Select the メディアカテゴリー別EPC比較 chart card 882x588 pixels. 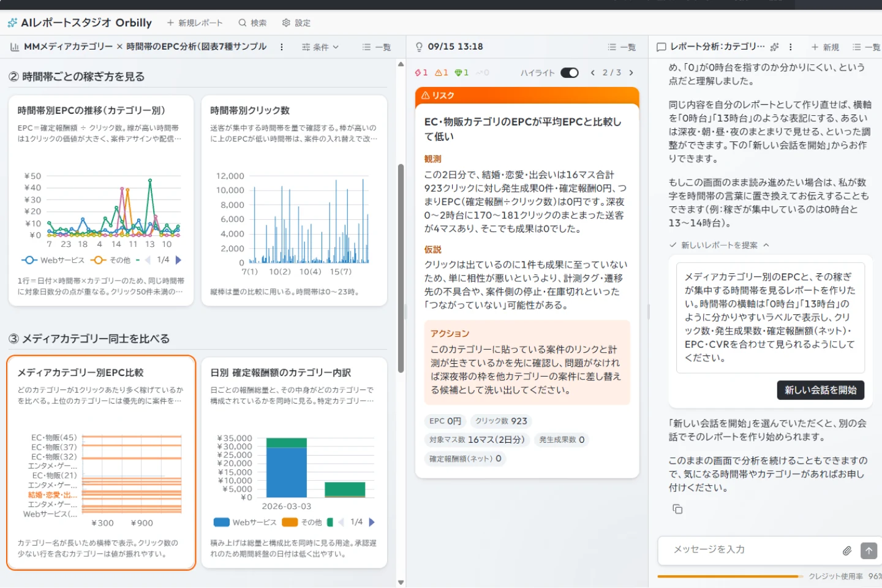click(101, 462)
